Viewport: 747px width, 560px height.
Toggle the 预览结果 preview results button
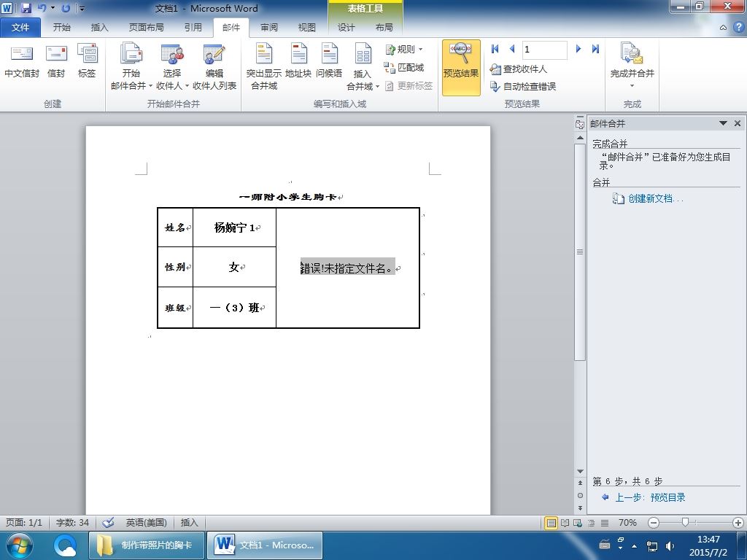461,66
